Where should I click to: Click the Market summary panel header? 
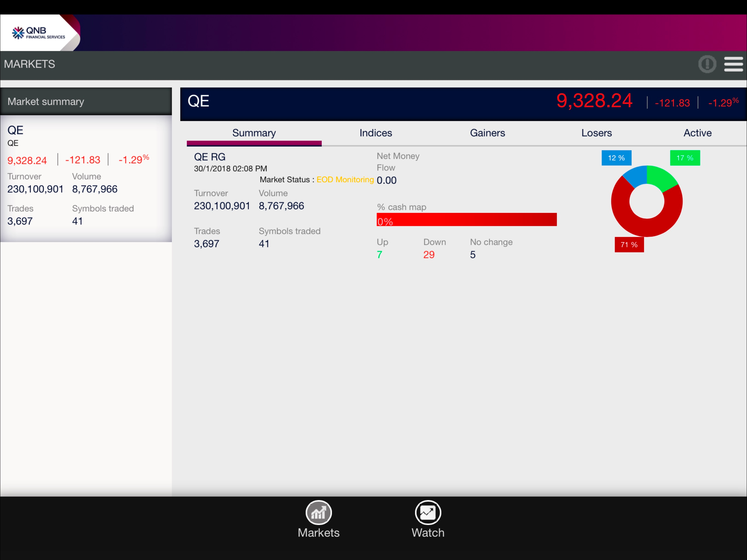click(x=86, y=101)
